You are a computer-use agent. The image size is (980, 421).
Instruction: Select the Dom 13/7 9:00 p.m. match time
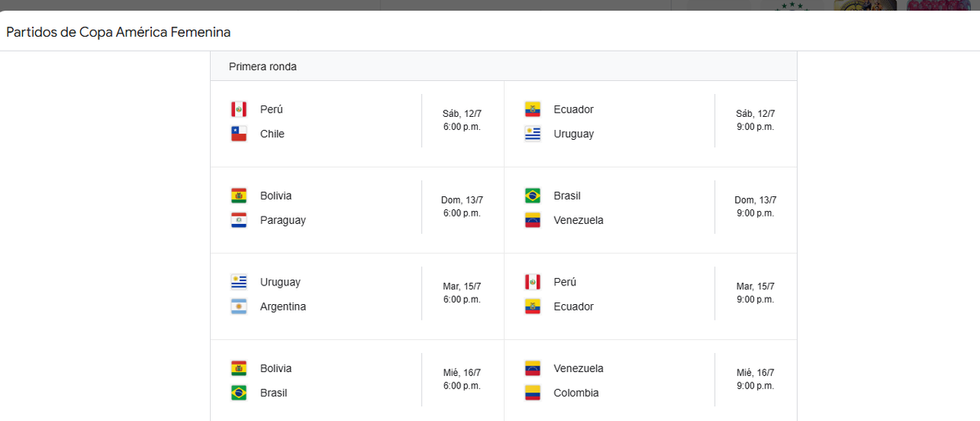click(755, 207)
